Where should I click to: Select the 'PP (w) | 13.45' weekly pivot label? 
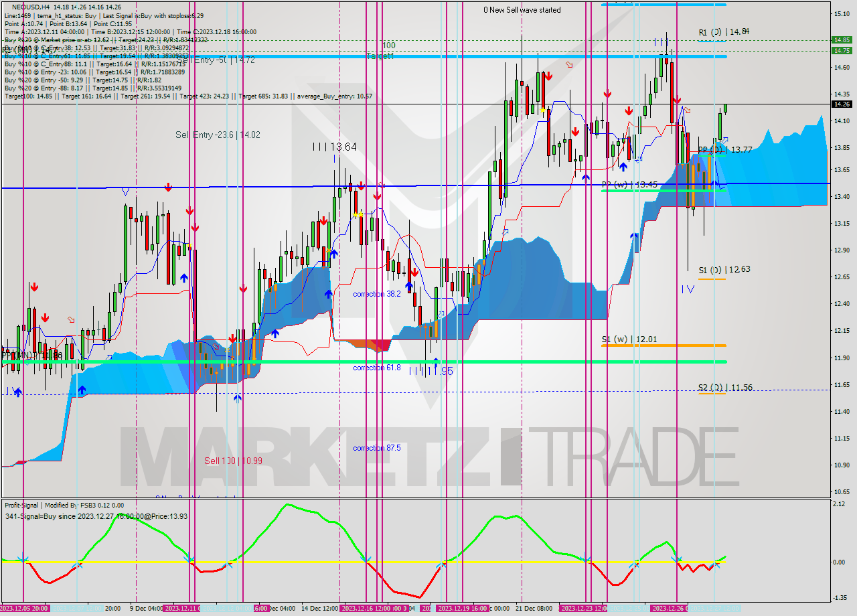click(x=629, y=183)
